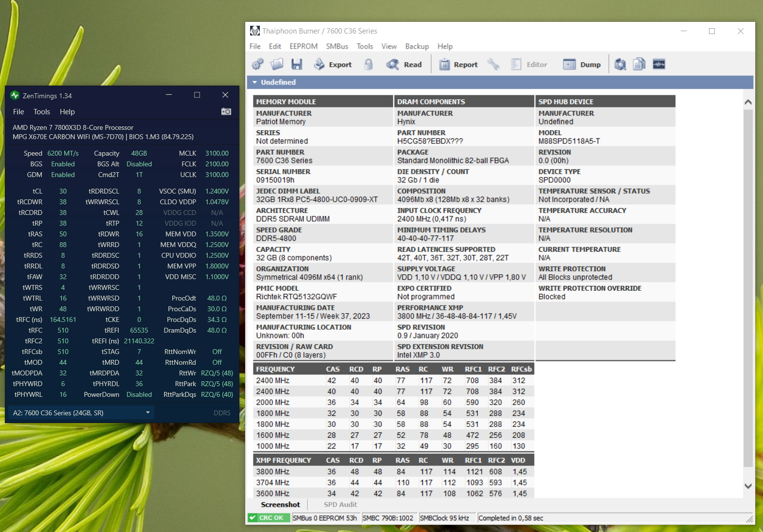Click the scrollbar up arrow in Thaiphoon Burner
The height and width of the screenshot is (532, 763).
click(x=748, y=102)
